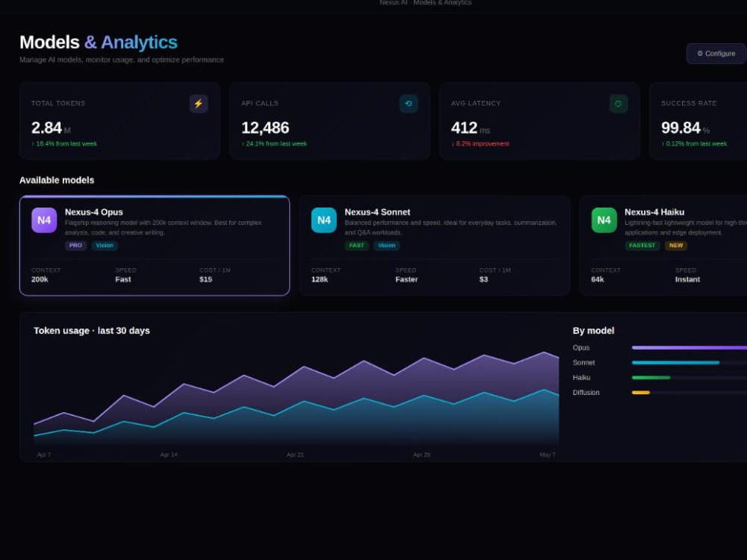Viewport: 747px width, 560px height.
Task: Click the Opus label in By model list
Action: 581,348
